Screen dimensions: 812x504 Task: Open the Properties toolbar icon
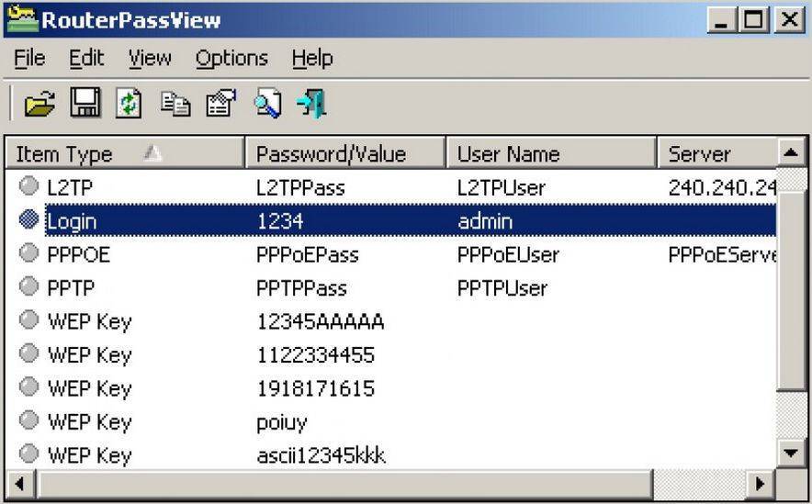221,103
